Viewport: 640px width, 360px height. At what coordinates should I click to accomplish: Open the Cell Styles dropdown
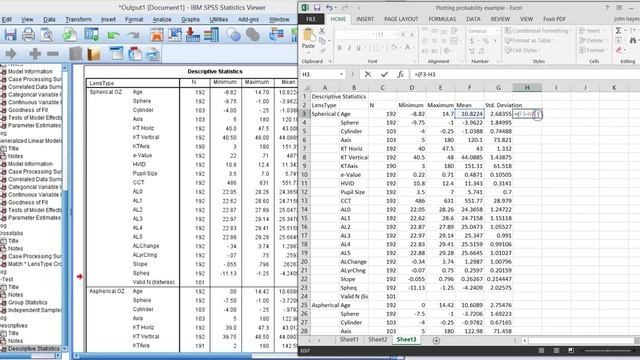[523, 50]
